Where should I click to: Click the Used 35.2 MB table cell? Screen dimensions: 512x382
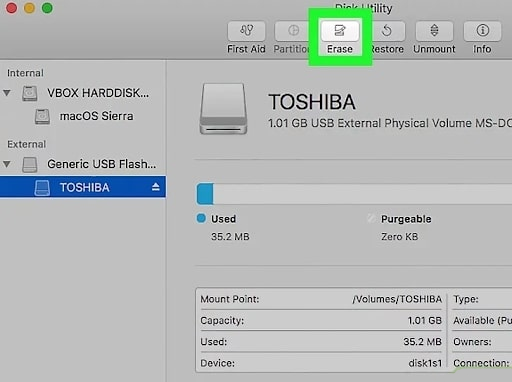pyautogui.click(x=423, y=342)
